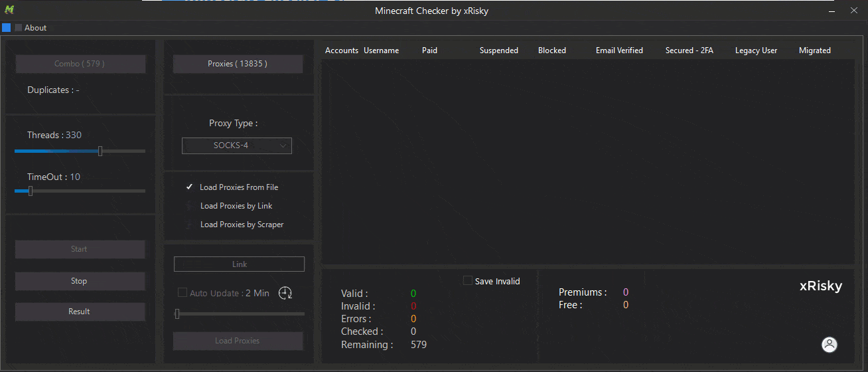The height and width of the screenshot is (372, 868).
Task: Click the TimeOut value 10
Action: [75, 177]
